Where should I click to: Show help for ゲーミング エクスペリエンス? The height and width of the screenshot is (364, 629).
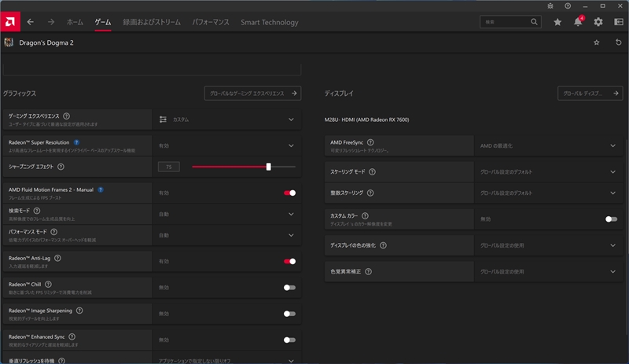click(67, 116)
